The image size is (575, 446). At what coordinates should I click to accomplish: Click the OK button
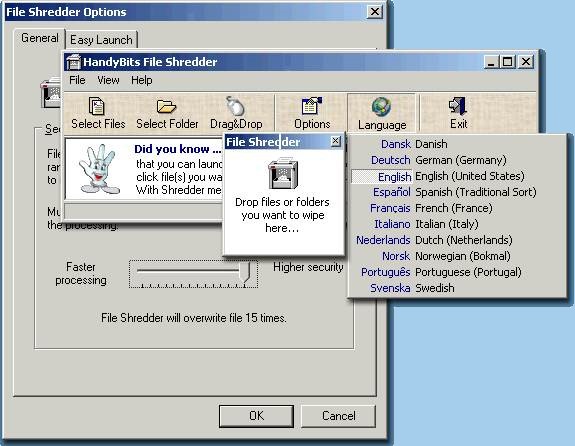pyautogui.click(x=256, y=416)
